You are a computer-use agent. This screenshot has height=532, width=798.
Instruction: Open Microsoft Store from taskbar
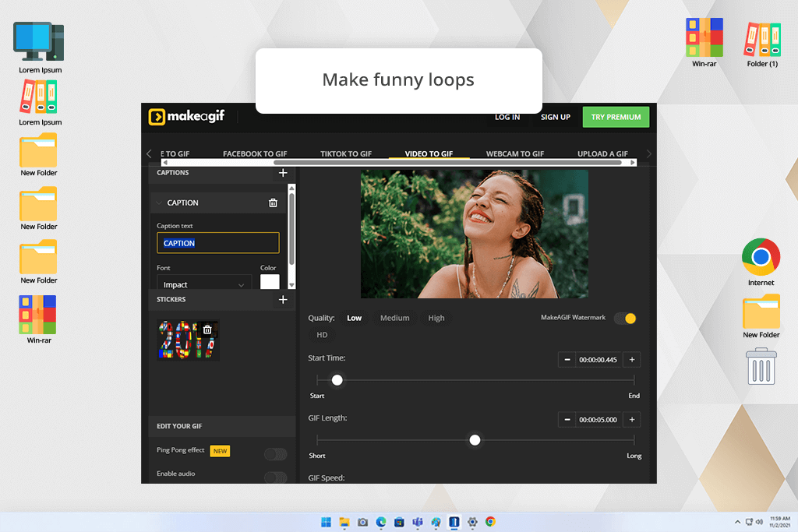click(400, 522)
